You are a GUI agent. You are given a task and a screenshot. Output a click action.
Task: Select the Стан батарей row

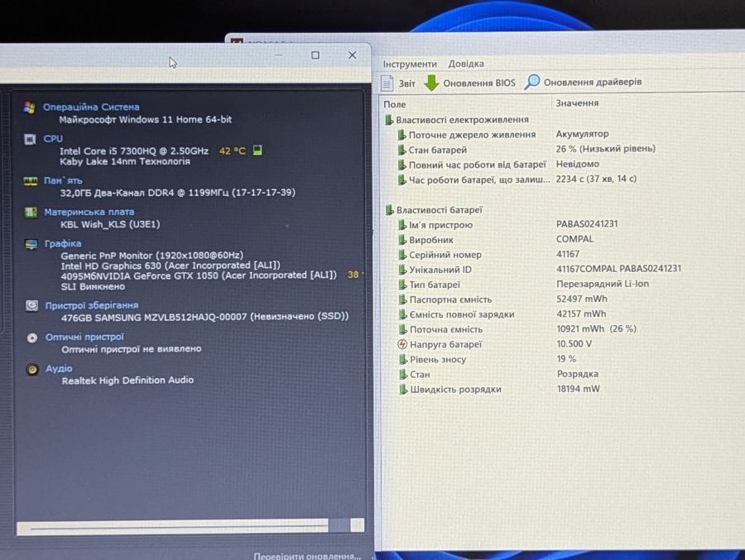tap(526, 149)
